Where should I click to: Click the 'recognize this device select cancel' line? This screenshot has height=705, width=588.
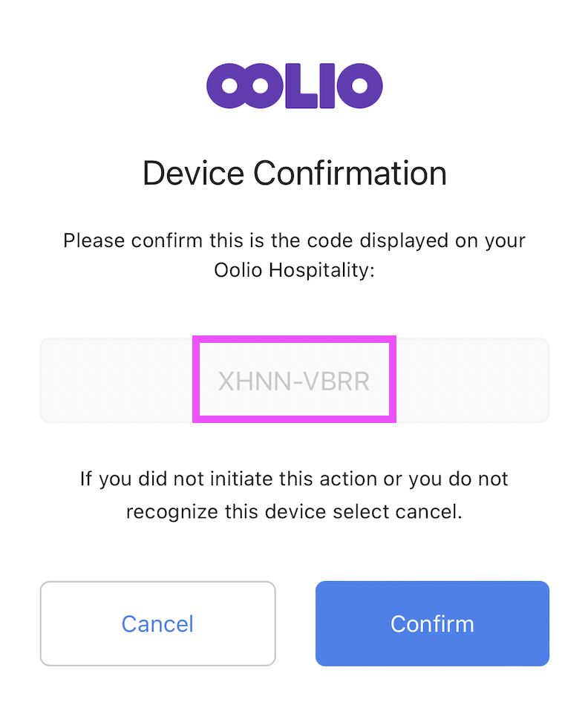pos(294,511)
